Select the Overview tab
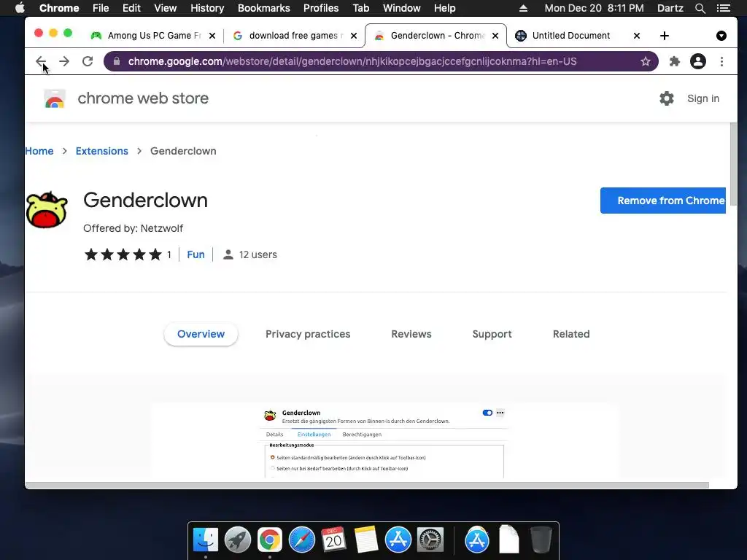 (x=201, y=334)
